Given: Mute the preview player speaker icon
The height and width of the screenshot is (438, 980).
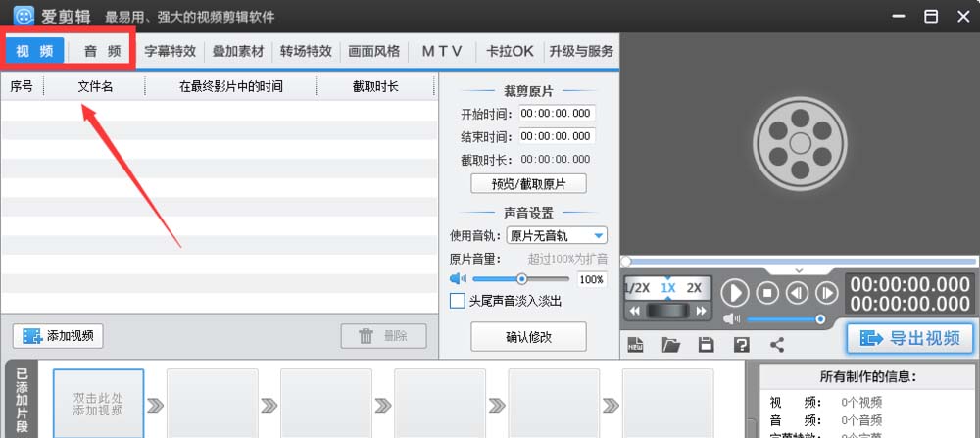Looking at the screenshot, I should [x=730, y=319].
